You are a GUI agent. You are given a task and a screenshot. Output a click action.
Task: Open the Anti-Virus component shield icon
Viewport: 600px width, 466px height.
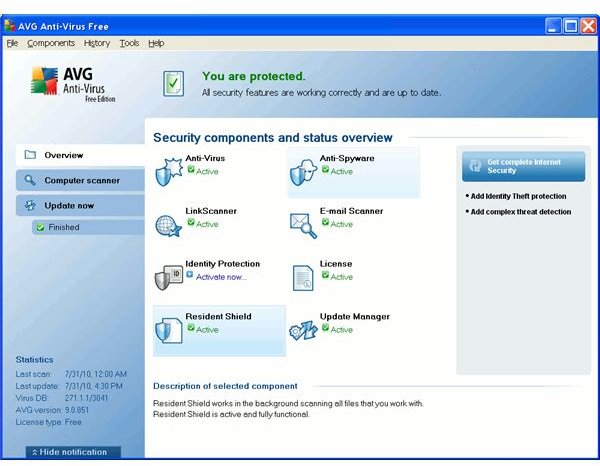tap(168, 172)
